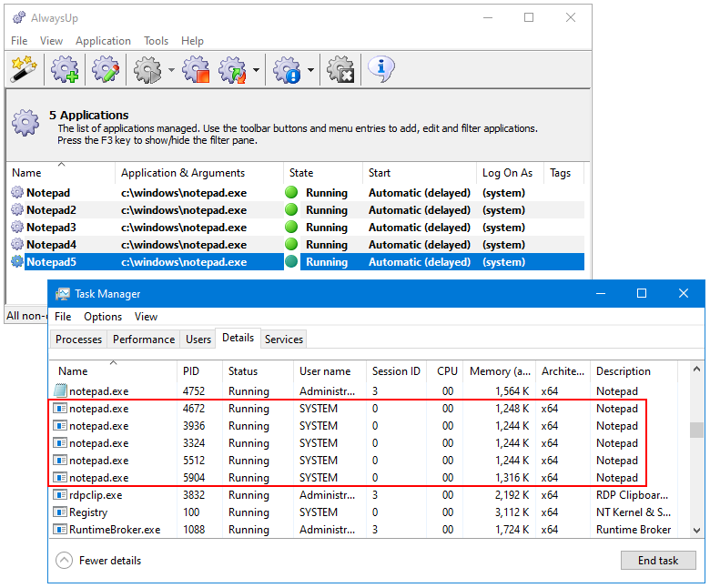The image size is (710, 588).
Task: Select notepad.exe process with PID 3936
Action: 363,425
